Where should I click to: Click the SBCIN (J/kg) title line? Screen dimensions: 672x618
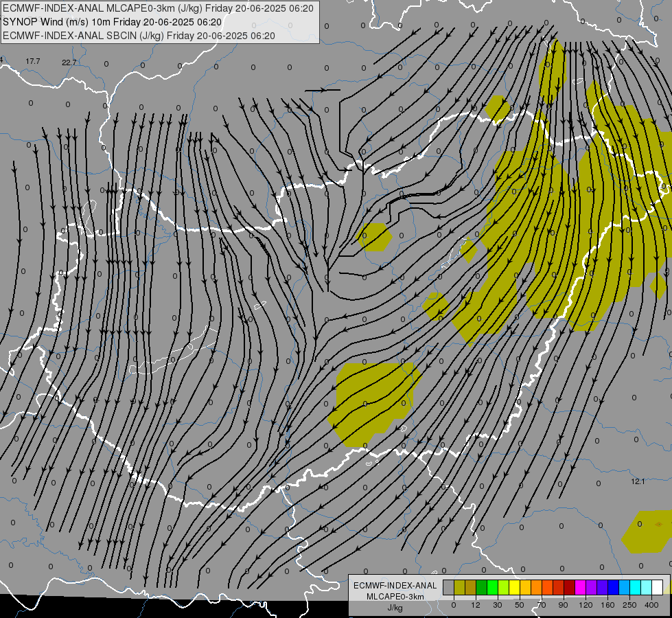click(x=139, y=36)
